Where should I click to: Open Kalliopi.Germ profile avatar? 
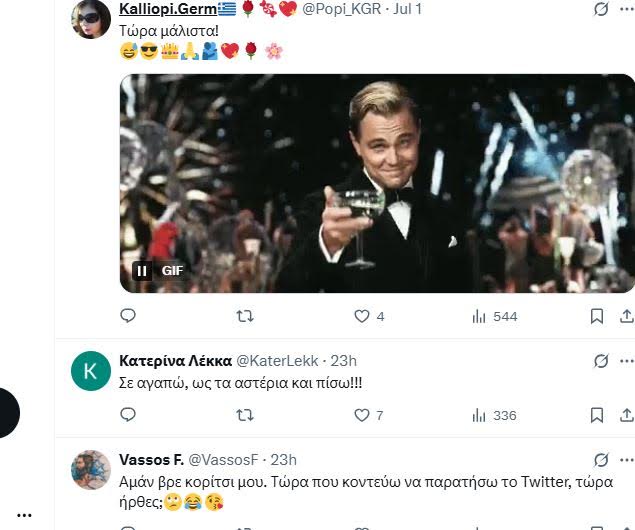(91, 18)
